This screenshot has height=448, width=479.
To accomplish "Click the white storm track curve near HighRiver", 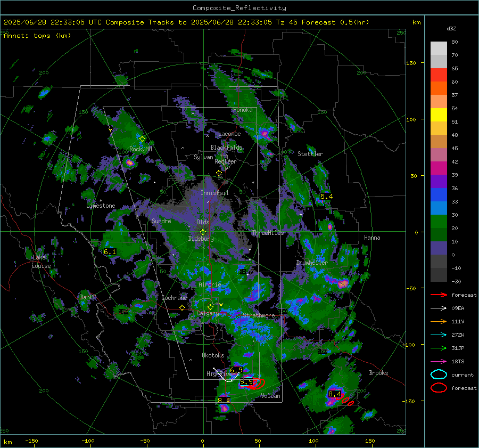I will [226, 375].
